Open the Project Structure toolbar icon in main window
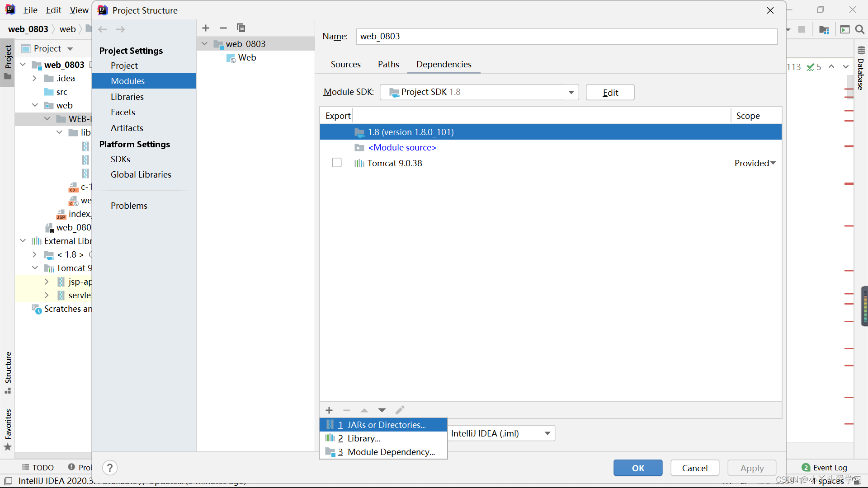Viewport: 868px width, 488px height. 824,29
